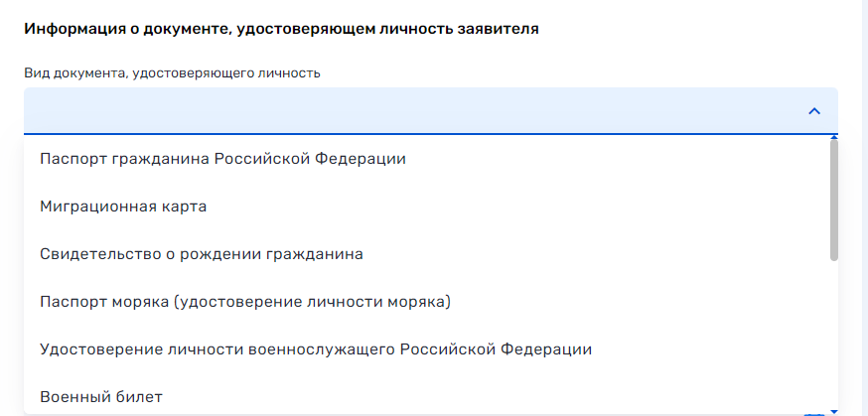Select Паспорт моряка option

pyautogui.click(x=245, y=302)
